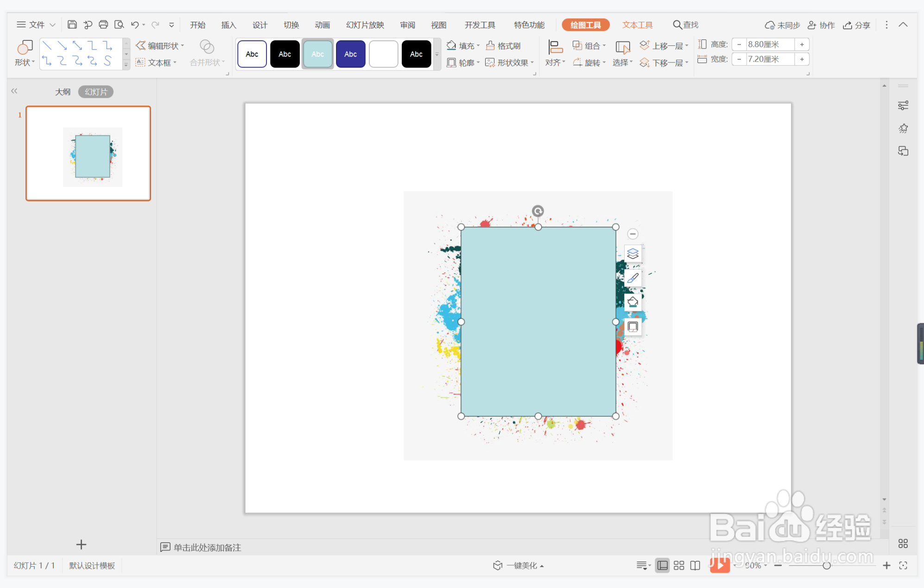This screenshot has width=924, height=588.
Task: Switch to 大纲 outline panel
Action: tap(63, 92)
